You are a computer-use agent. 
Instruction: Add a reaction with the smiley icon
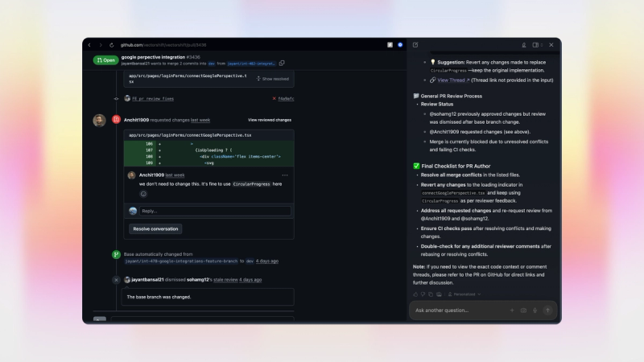[143, 194]
